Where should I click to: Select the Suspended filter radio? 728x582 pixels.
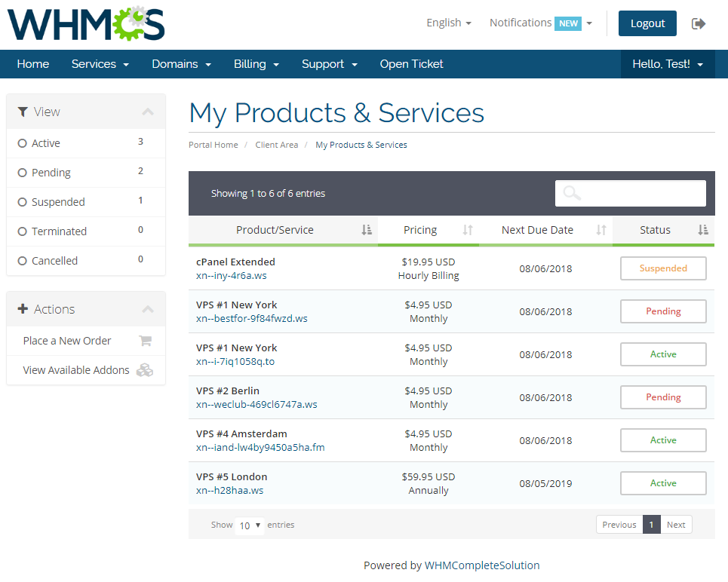coord(22,202)
